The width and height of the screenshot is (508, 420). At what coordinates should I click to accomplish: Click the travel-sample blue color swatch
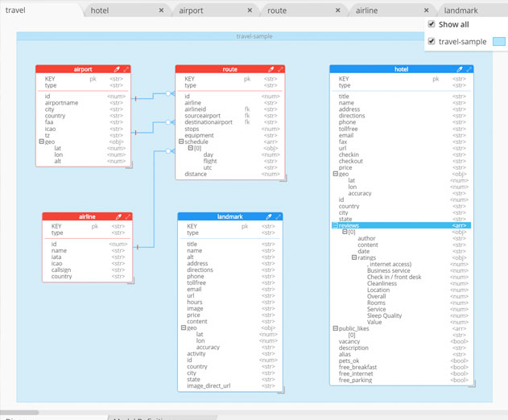click(x=499, y=42)
